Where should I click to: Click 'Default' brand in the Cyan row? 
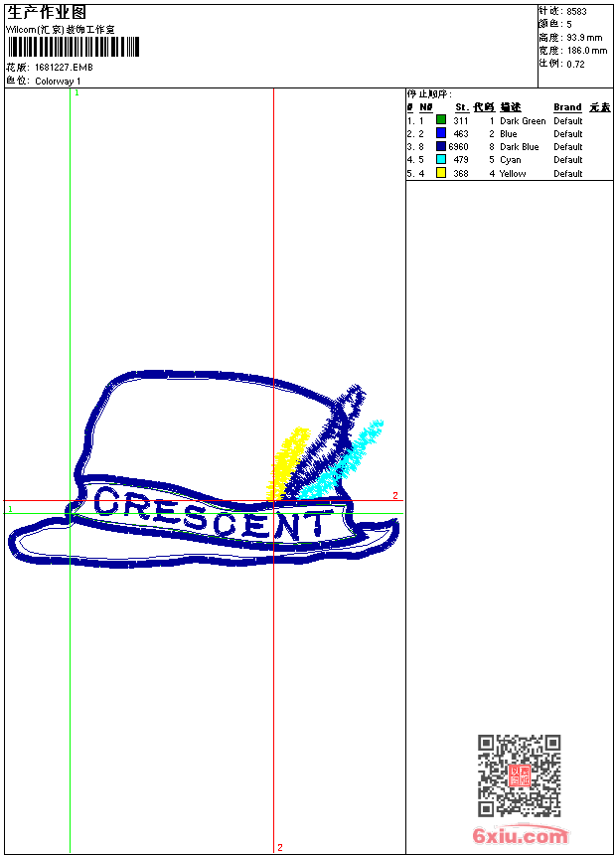568,160
